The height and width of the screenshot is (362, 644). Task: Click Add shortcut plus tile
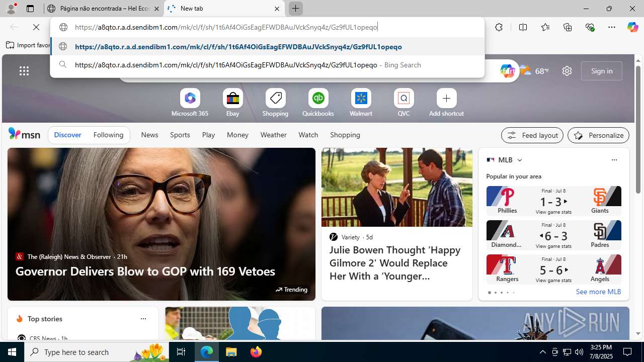click(446, 104)
